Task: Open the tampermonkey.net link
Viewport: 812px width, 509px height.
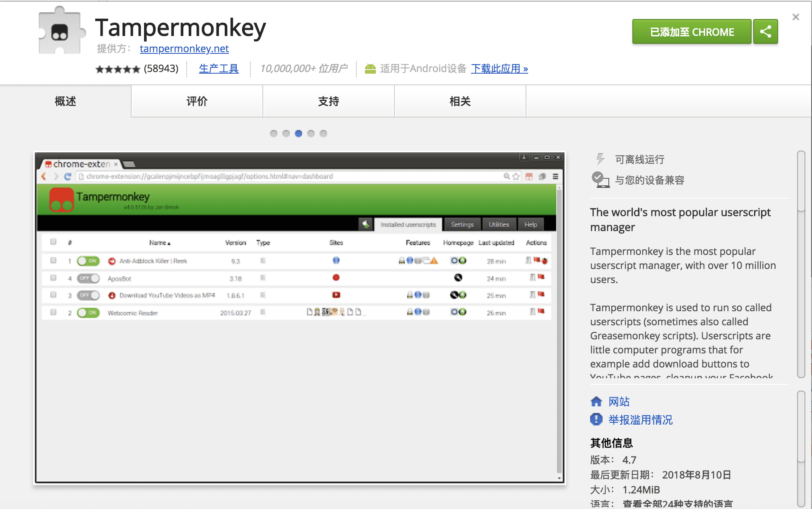Action: coord(184,48)
